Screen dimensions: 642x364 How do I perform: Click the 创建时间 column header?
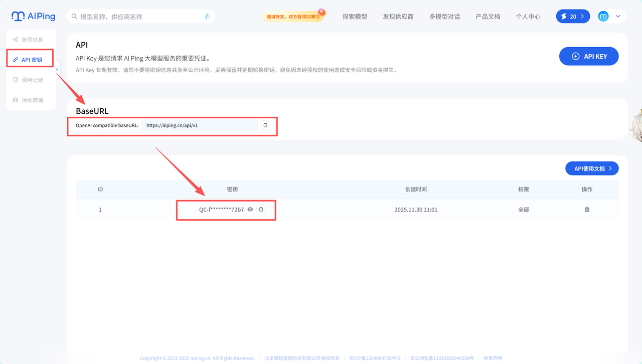click(x=416, y=190)
